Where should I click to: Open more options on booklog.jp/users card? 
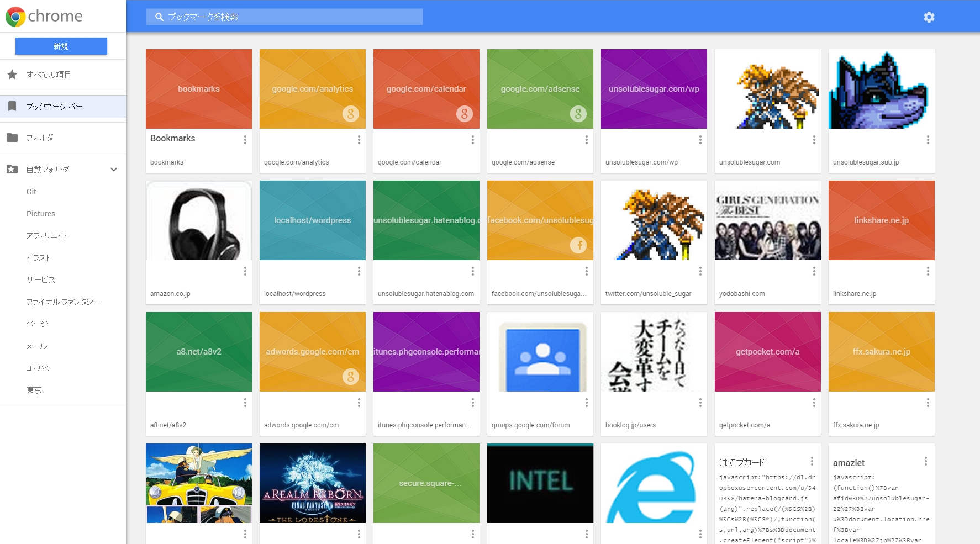(700, 403)
